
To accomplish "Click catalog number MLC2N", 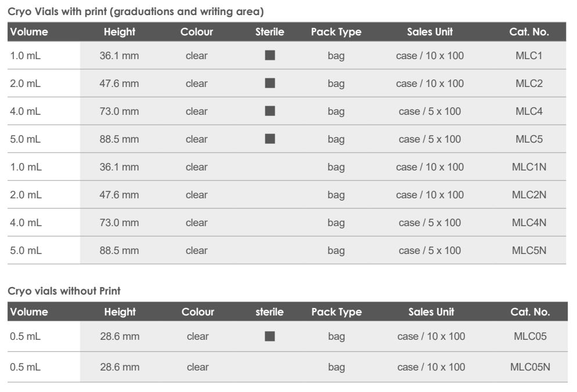I will point(529,195).
